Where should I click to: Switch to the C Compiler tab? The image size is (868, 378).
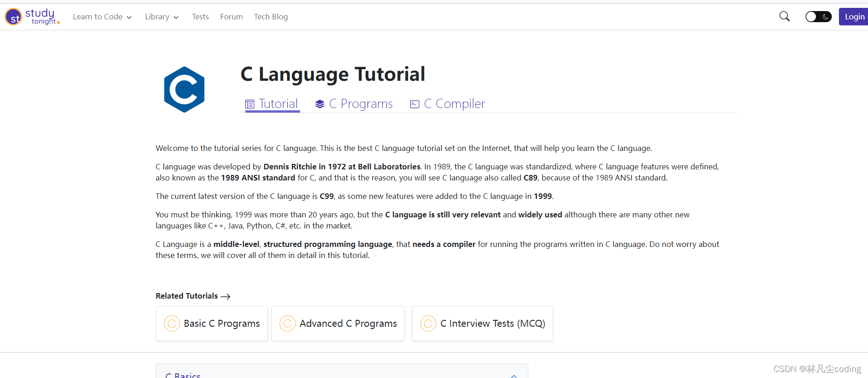448,104
